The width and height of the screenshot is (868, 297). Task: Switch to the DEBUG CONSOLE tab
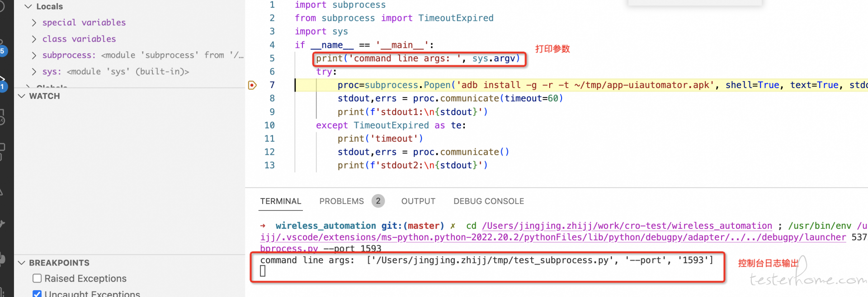pyautogui.click(x=489, y=201)
